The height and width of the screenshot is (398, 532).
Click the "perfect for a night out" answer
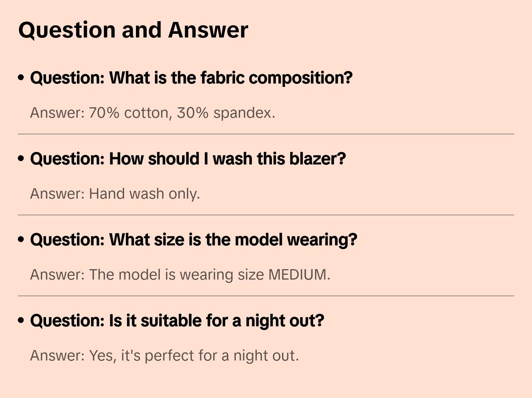pos(164,356)
